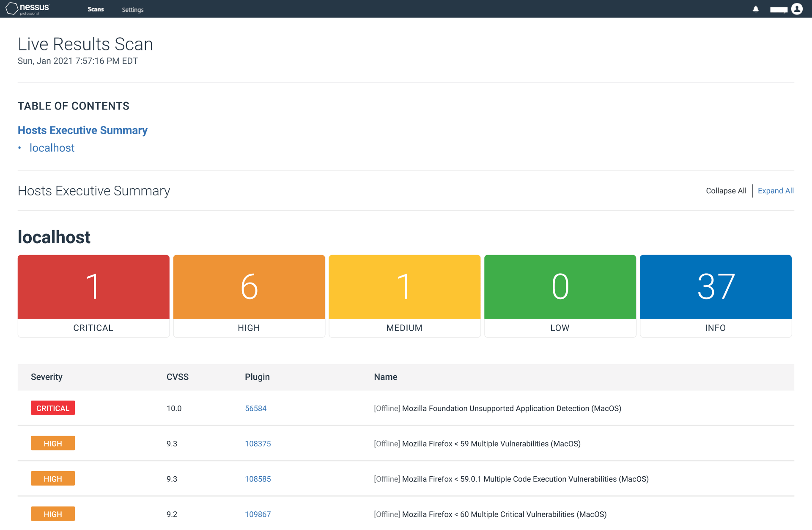Click the scan date Sun, Jan 2021
The width and height of the screenshot is (812, 530).
click(78, 61)
